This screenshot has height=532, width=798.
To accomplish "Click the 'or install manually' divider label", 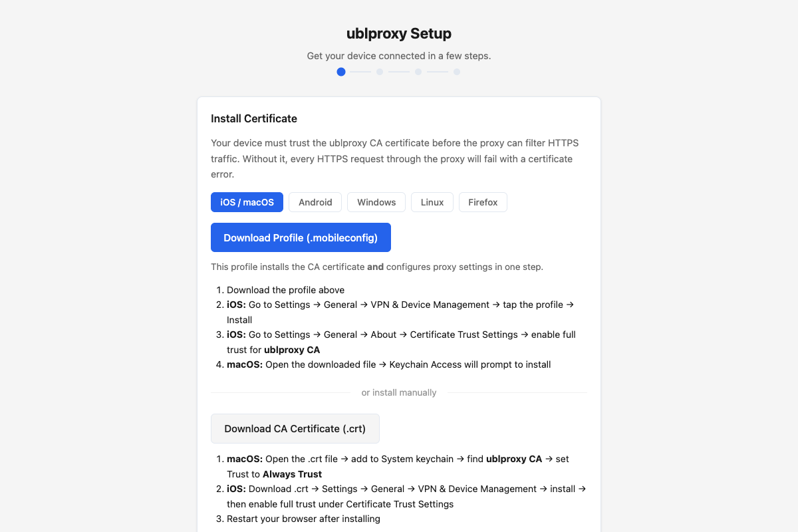I will 399,392.
